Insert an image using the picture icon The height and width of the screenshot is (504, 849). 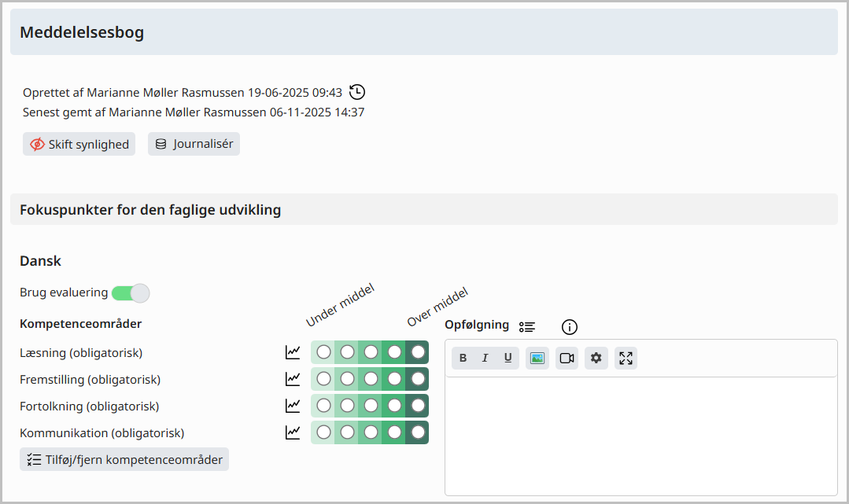pos(537,358)
